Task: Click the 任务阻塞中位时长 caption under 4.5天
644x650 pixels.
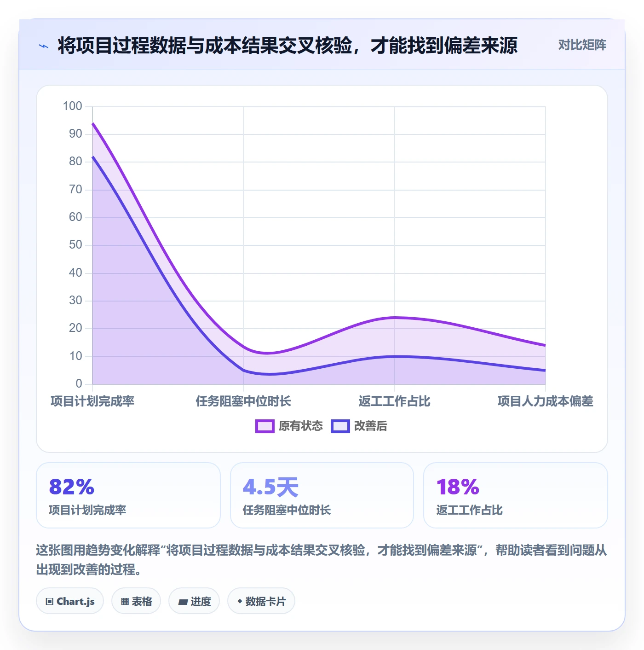Action: [x=287, y=510]
